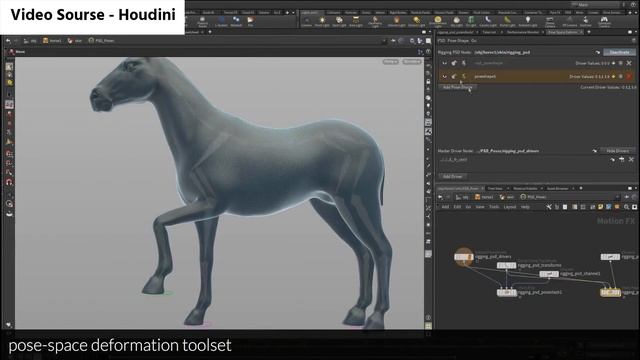640x360 pixels.
Task: Open the Persp viewport menu
Action: click(391, 62)
